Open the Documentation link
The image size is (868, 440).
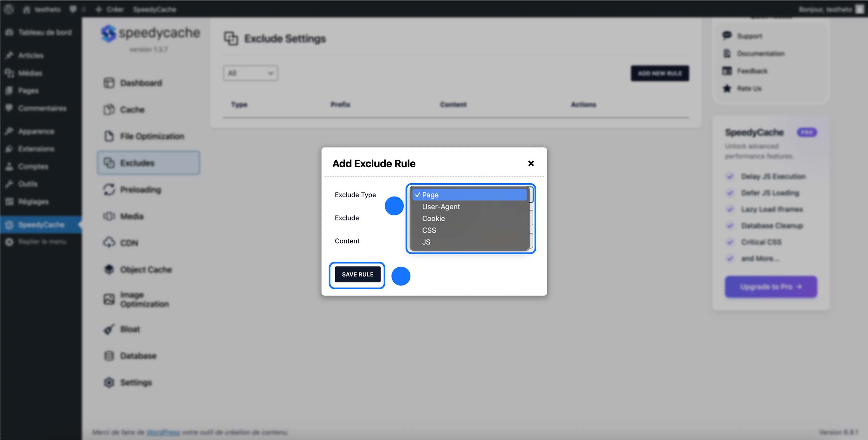760,53
